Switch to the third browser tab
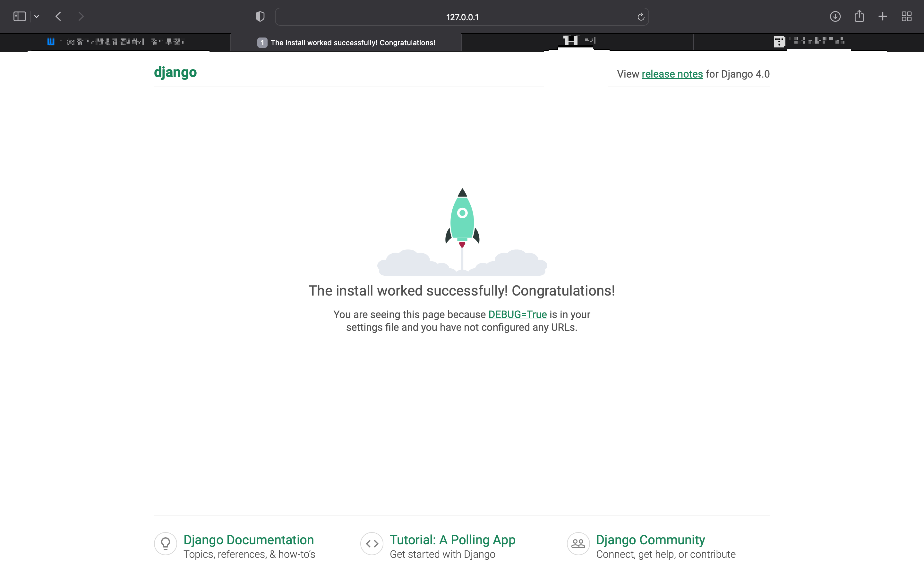The image size is (924, 577). click(577, 41)
